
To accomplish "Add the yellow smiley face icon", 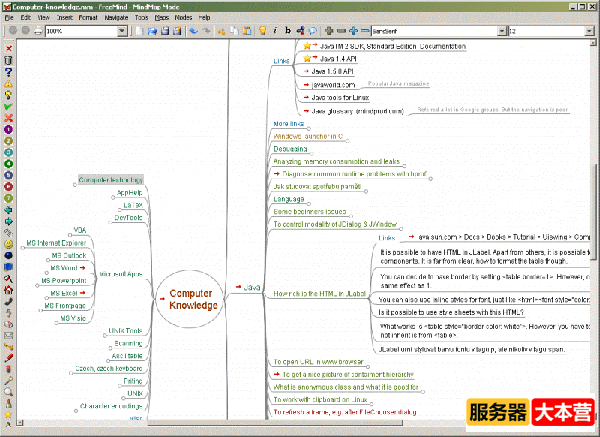I will [8, 244].
